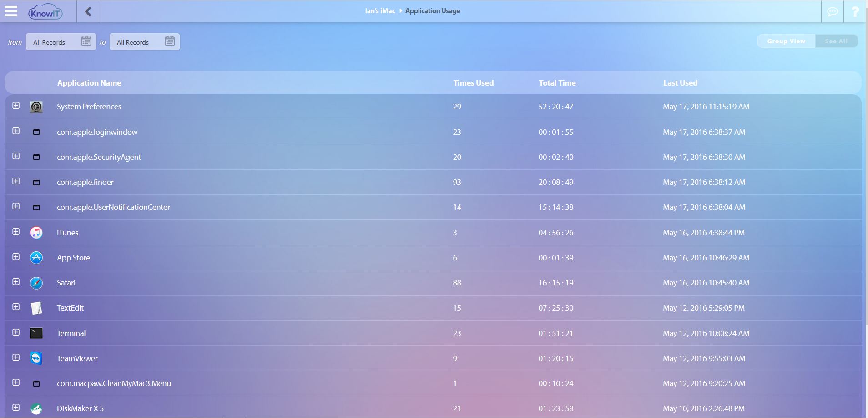Open the help question mark
Viewport: 868px width, 418px height.
click(x=855, y=11)
